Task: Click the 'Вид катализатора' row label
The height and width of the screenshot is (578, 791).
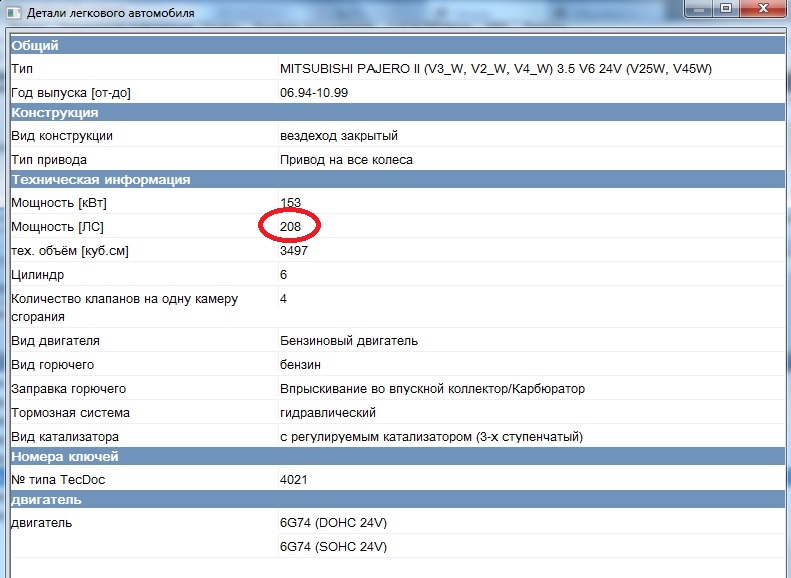Action: coord(65,437)
